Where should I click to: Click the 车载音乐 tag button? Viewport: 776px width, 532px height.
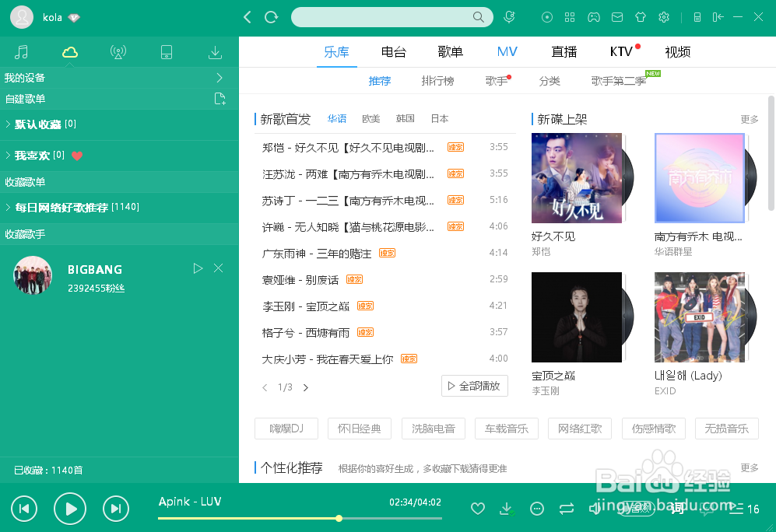point(506,429)
